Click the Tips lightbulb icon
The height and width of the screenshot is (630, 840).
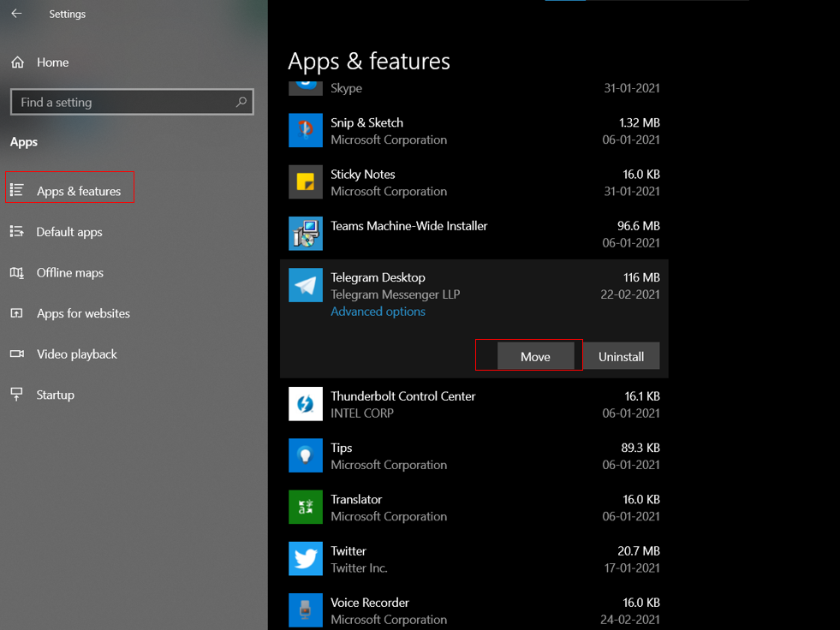(x=306, y=455)
